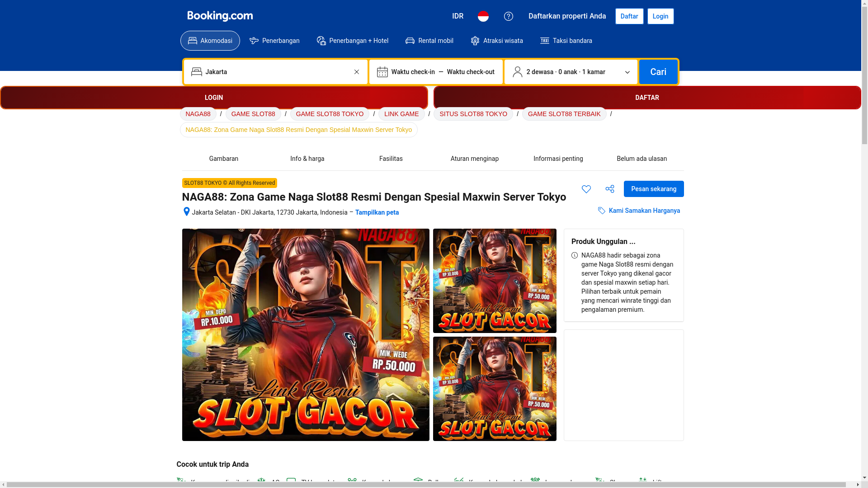Click the Login button in header
The image size is (868, 488).
pyautogui.click(x=660, y=16)
